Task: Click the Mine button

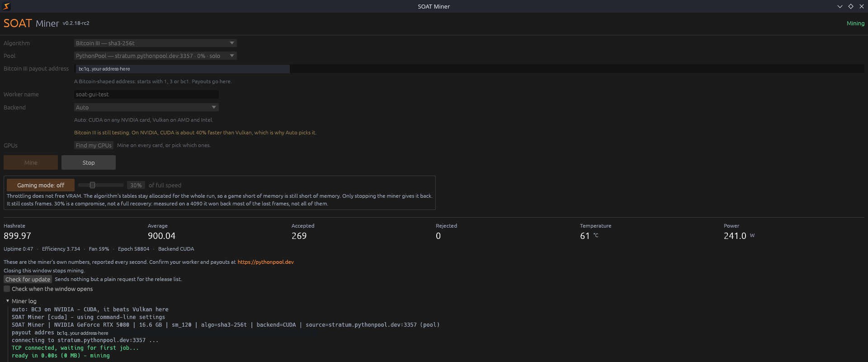Action: (x=31, y=162)
